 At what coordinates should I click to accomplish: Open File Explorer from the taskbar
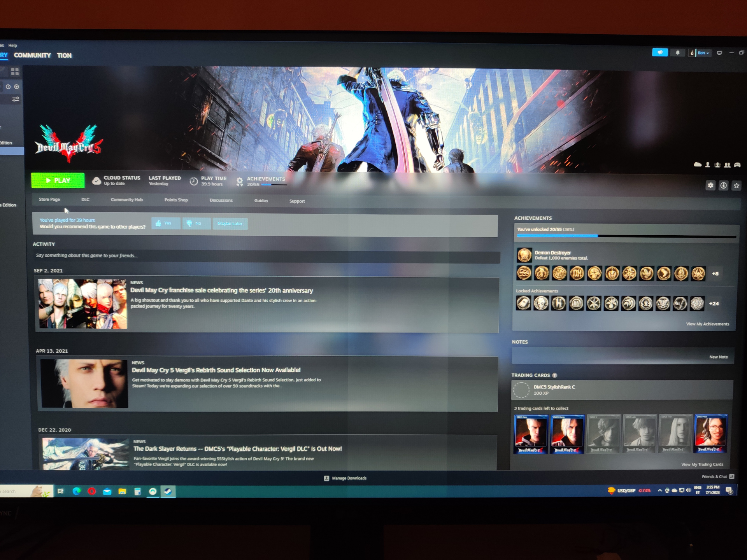[122, 492]
